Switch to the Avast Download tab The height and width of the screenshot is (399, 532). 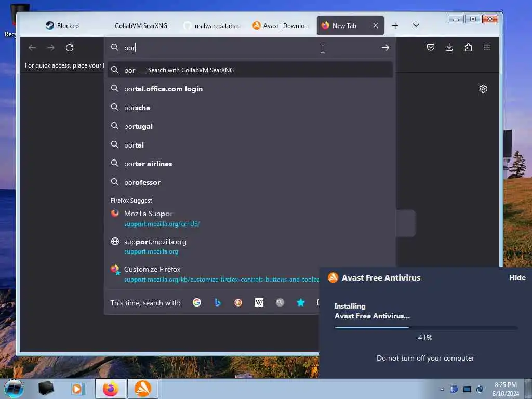281,26
